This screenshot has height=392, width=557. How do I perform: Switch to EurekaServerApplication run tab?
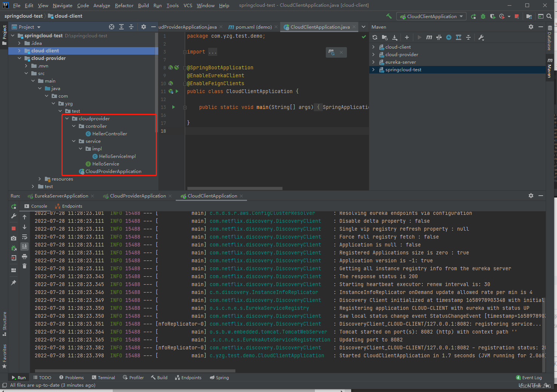(61, 196)
